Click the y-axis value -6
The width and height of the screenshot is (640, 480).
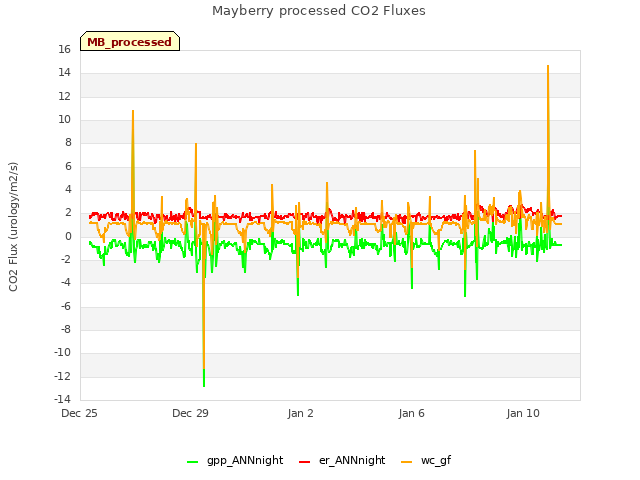click(65, 306)
